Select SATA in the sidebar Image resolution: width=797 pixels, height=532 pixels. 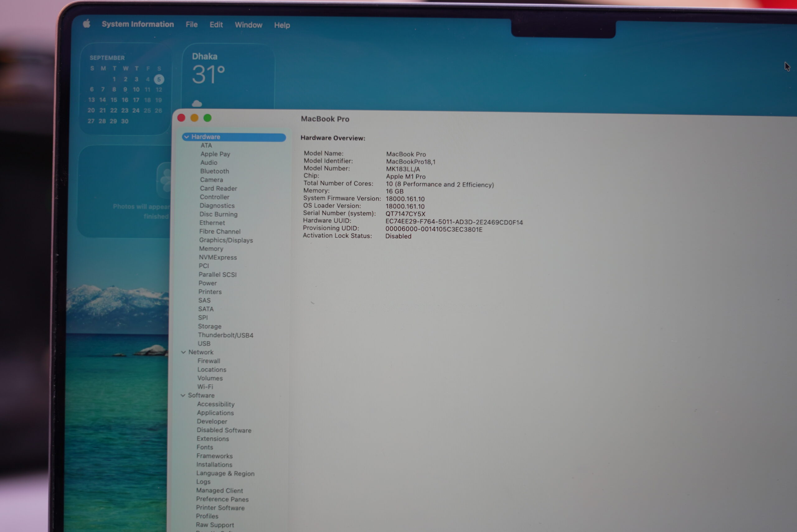pos(206,309)
